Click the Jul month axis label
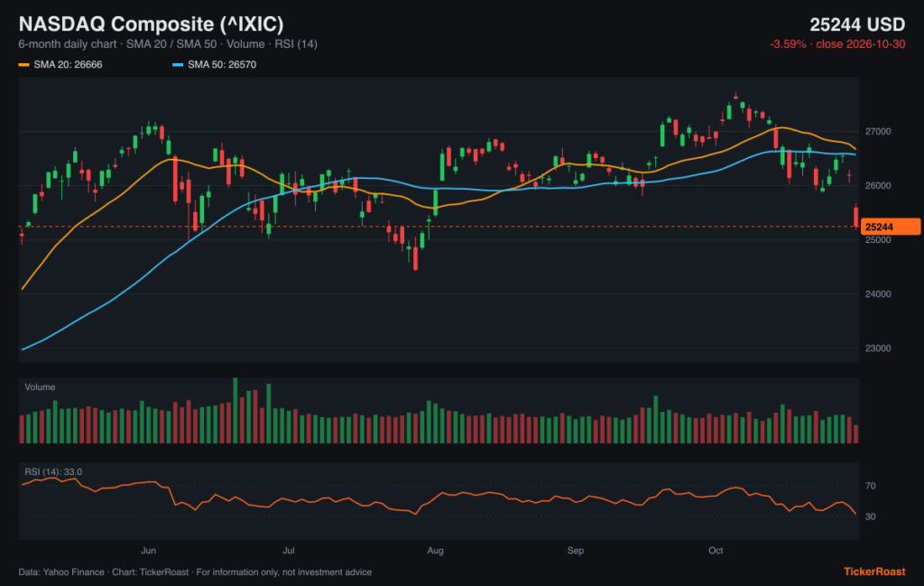Screen dimensions: 924x586 [288, 551]
